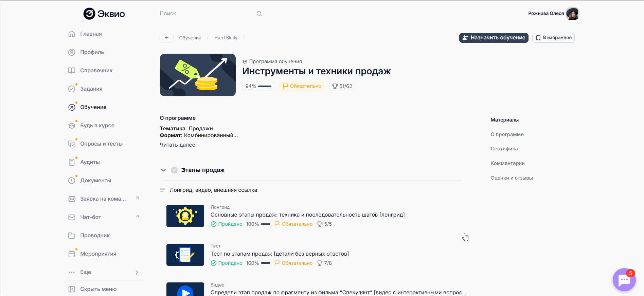Click the Мероприятия calendar icon
Viewport: 644px width, 296px height.
[72, 254]
